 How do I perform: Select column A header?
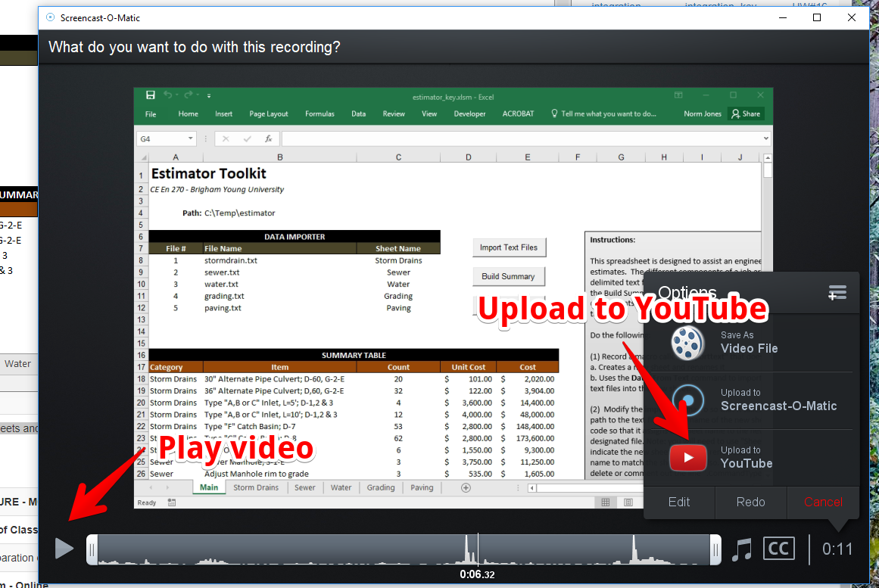click(176, 157)
